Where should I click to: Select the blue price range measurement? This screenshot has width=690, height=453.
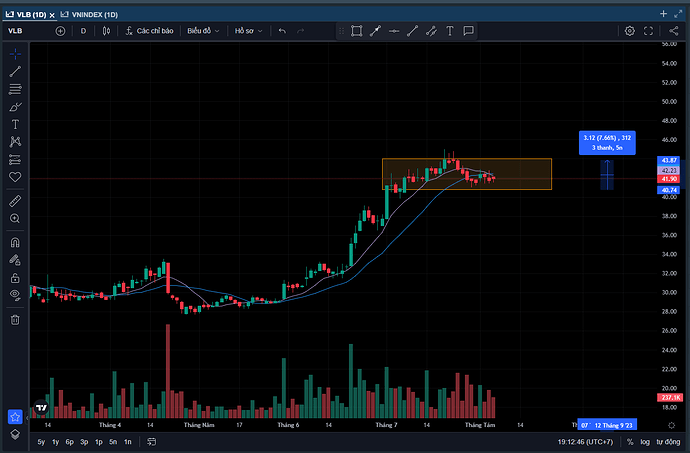coord(607,175)
